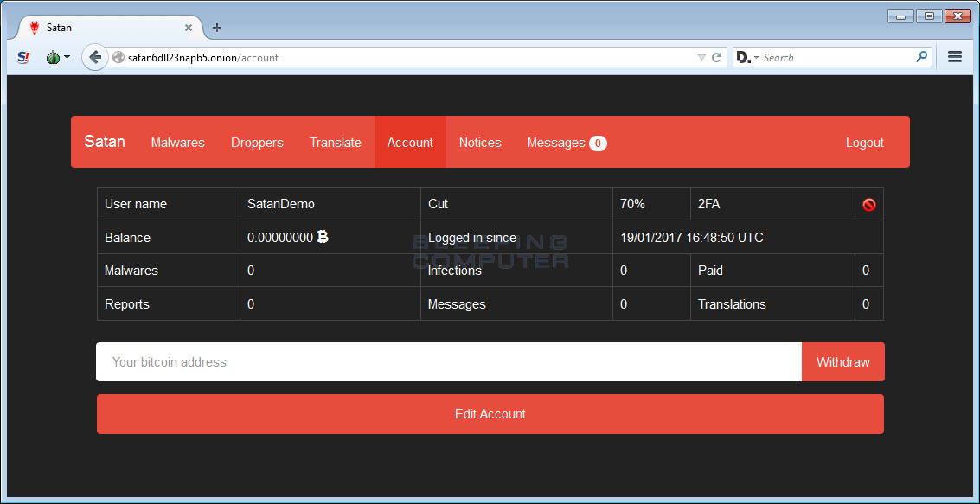The height and width of the screenshot is (504, 980).
Task: Click the 2FA disabled red icon
Action: [x=868, y=204]
